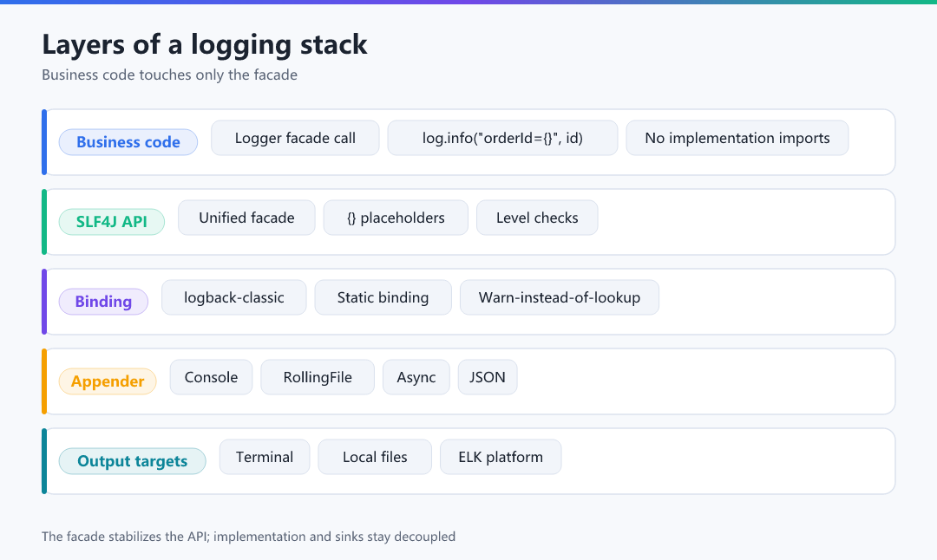The width and height of the screenshot is (937, 560).
Task: Click the RollingFile chip
Action: (x=318, y=377)
